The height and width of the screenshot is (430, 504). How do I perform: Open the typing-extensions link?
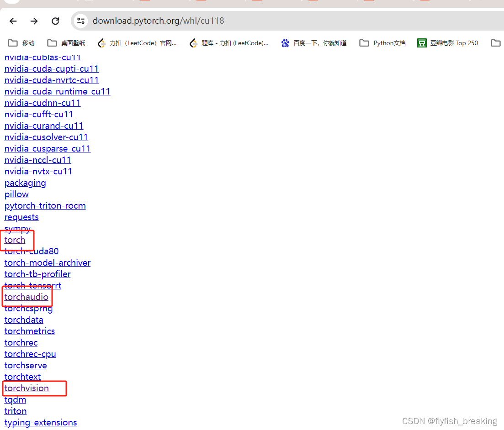pyautogui.click(x=41, y=423)
